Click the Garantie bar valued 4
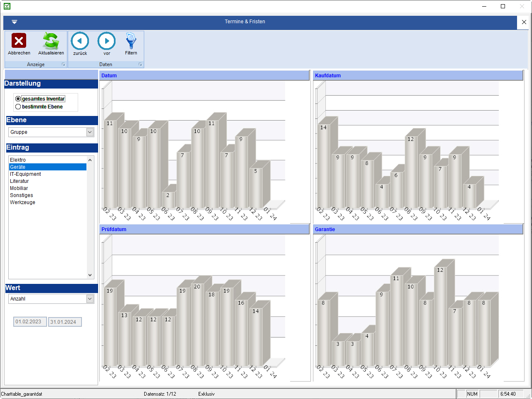This screenshot has width=532, height=399. point(367,350)
